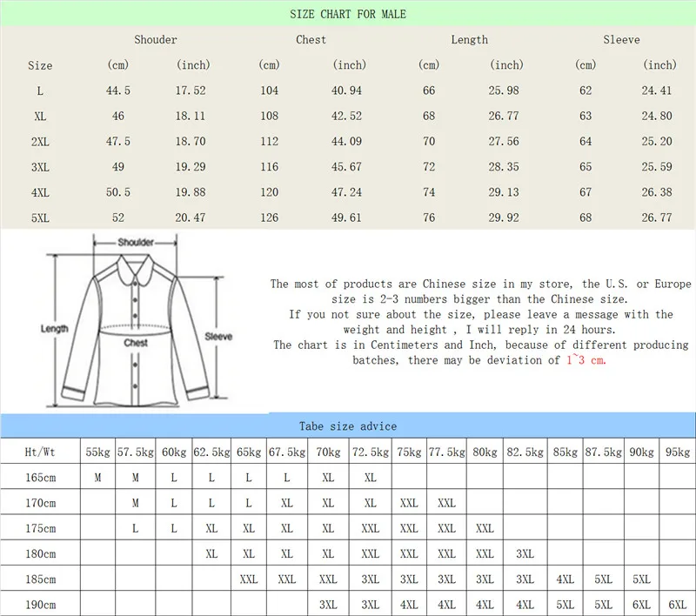Select the "72.5kg" weight column header
The image size is (696, 616).
(x=371, y=452)
